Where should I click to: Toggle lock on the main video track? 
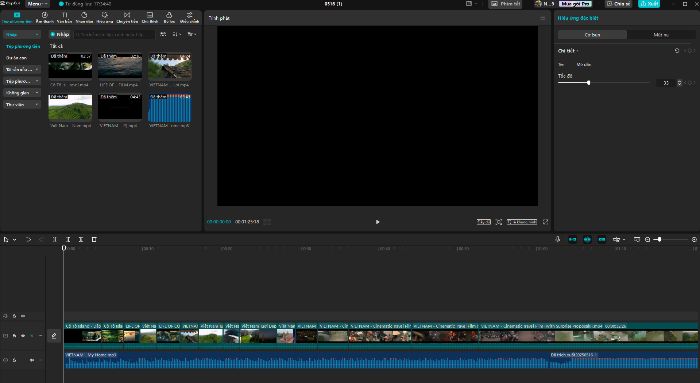[x=14, y=336]
